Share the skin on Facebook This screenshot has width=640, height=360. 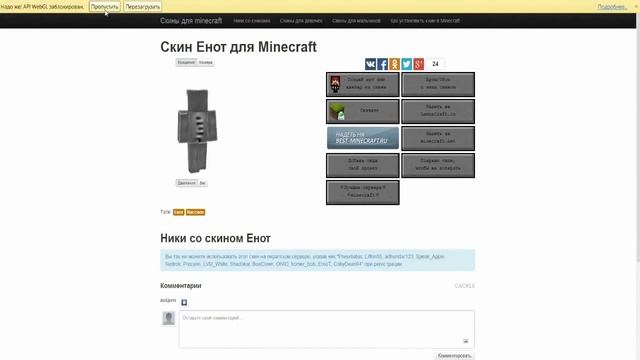pos(382,64)
